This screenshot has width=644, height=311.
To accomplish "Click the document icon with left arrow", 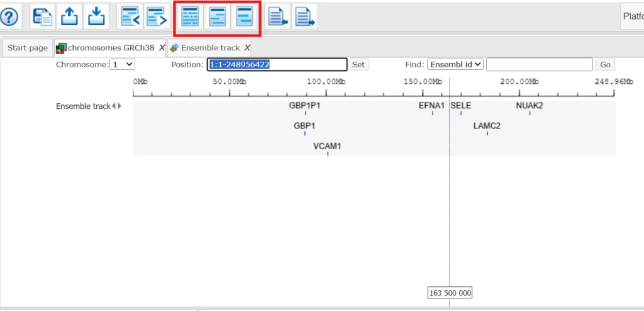I will click(277, 16).
